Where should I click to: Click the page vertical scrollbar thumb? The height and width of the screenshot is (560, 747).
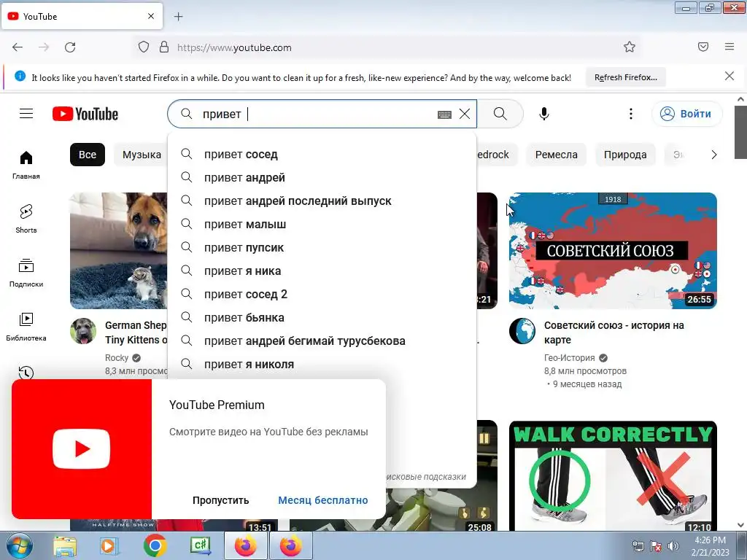point(740,133)
